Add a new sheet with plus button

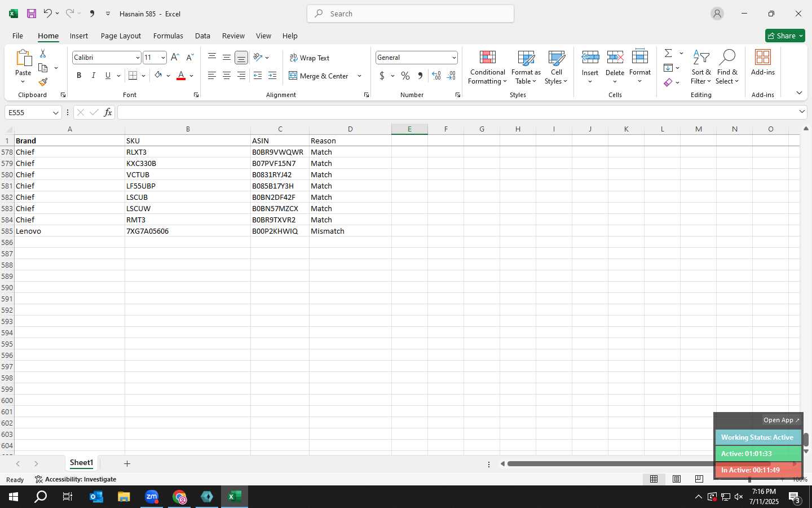coord(127,463)
